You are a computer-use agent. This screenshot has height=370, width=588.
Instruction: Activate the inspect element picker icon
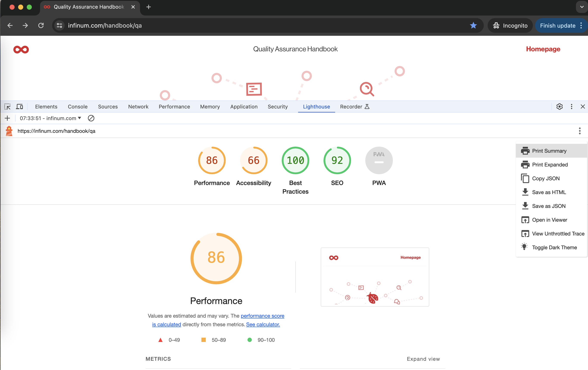click(7, 107)
